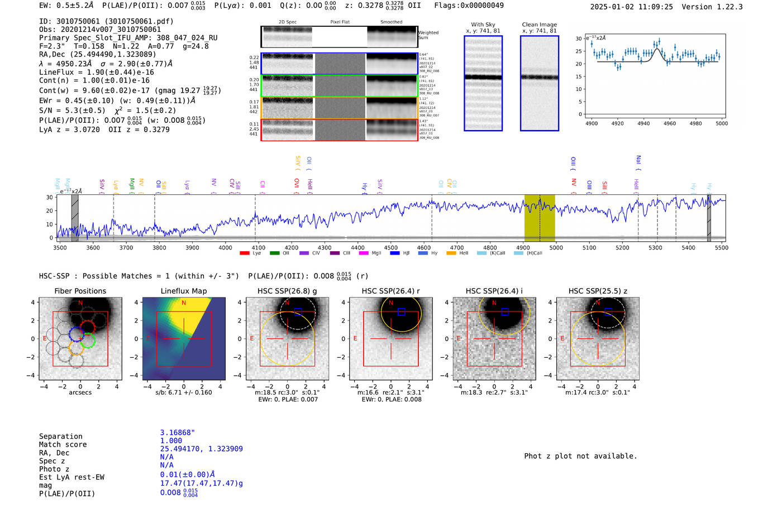
Task: Click the 'Cont(n) = 1.00(±0.01)e-16' line
Action: point(94,80)
